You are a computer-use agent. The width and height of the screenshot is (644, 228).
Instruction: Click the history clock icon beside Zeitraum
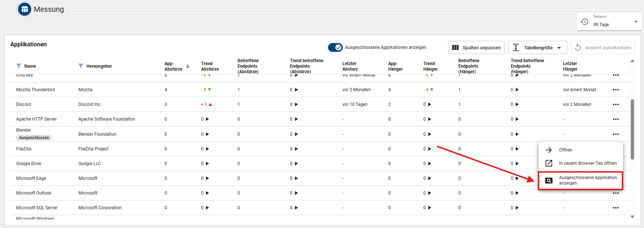coord(584,22)
